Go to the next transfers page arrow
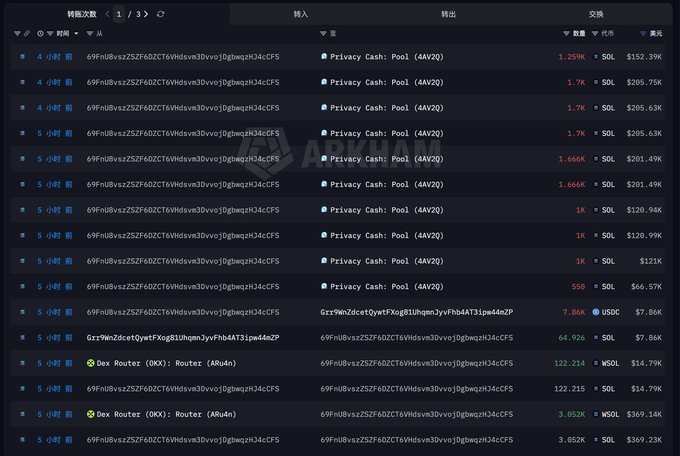Viewport: 680px width, 456px height. point(146,14)
